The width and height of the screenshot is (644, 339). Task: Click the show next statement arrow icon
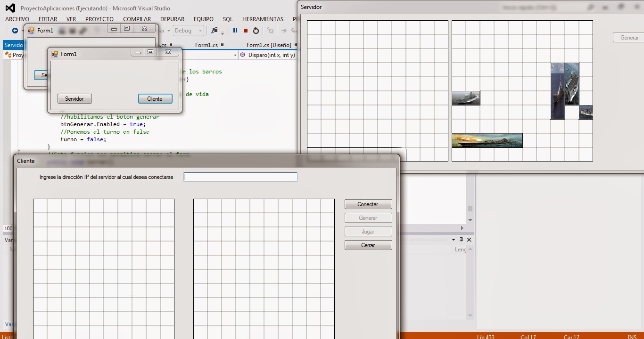284,31
